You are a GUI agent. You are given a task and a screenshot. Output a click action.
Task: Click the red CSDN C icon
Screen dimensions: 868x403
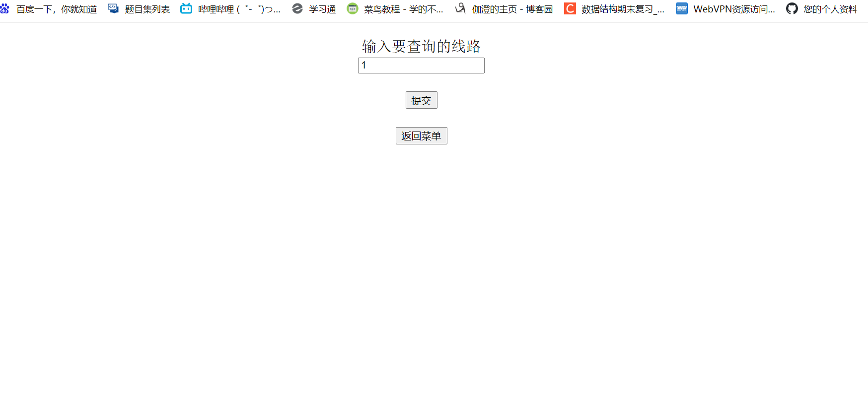[x=570, y=8]
